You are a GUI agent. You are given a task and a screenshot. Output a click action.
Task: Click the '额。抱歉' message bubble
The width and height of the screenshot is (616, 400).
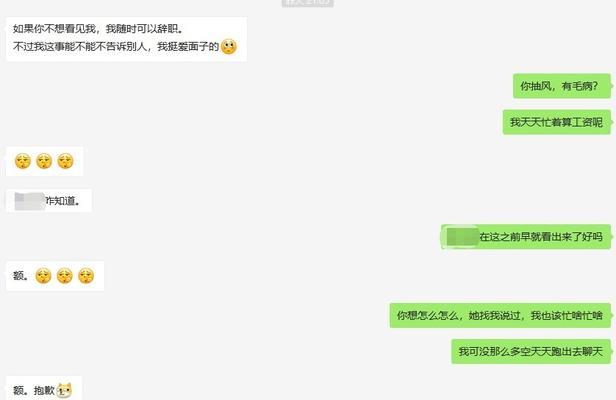click(x=44, y=388)
